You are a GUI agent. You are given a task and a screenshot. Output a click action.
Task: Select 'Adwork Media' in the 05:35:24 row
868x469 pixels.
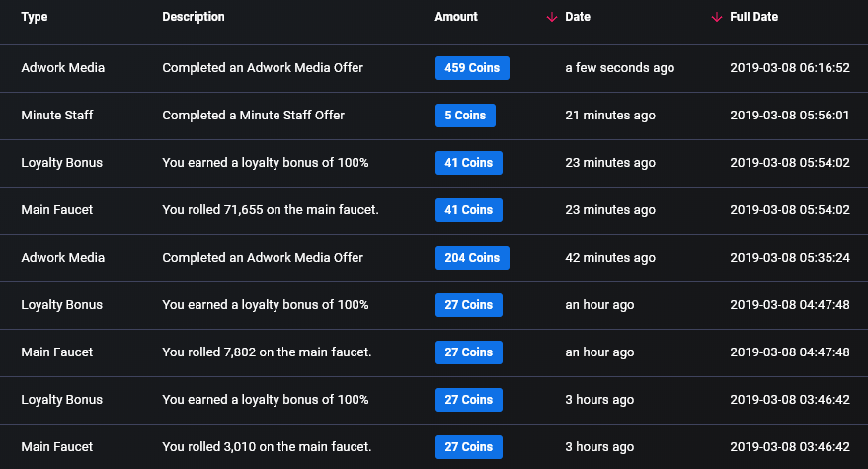tap(62, 258)
